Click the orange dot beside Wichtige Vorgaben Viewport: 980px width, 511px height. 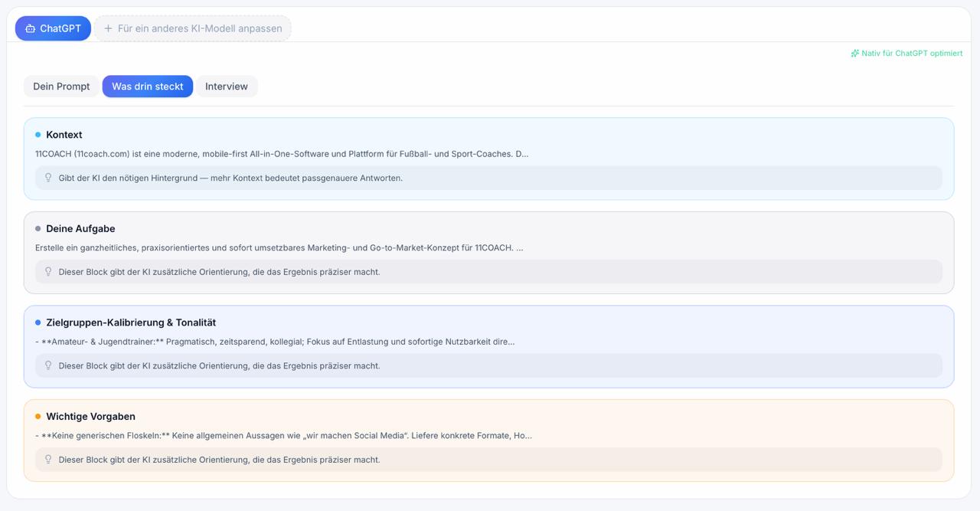click(38, 417)
